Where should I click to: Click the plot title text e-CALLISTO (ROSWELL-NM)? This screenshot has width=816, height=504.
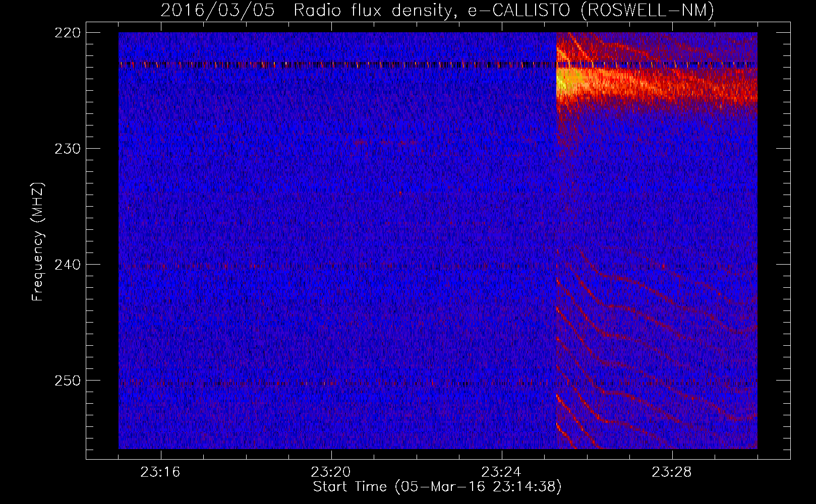(x=591, y=10)
